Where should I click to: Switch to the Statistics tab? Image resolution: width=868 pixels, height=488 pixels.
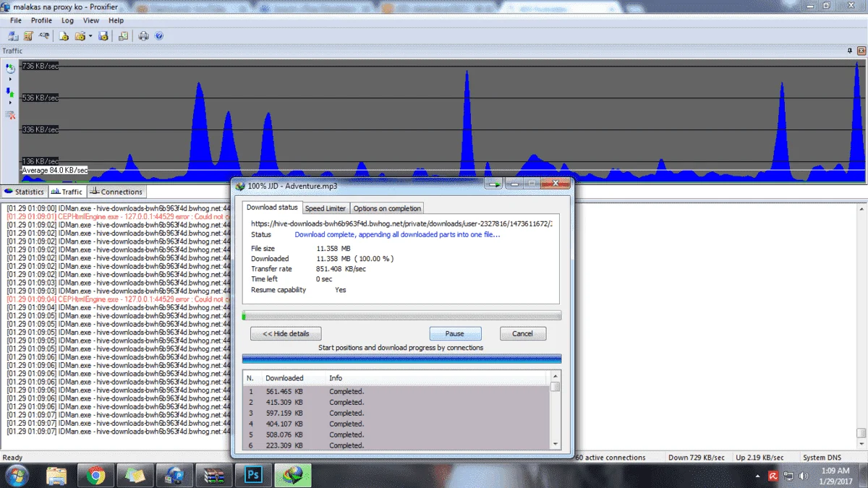25,192
